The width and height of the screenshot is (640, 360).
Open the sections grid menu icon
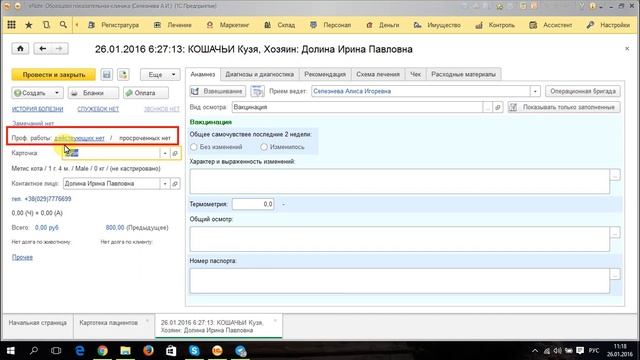click(x=11, y=25)
